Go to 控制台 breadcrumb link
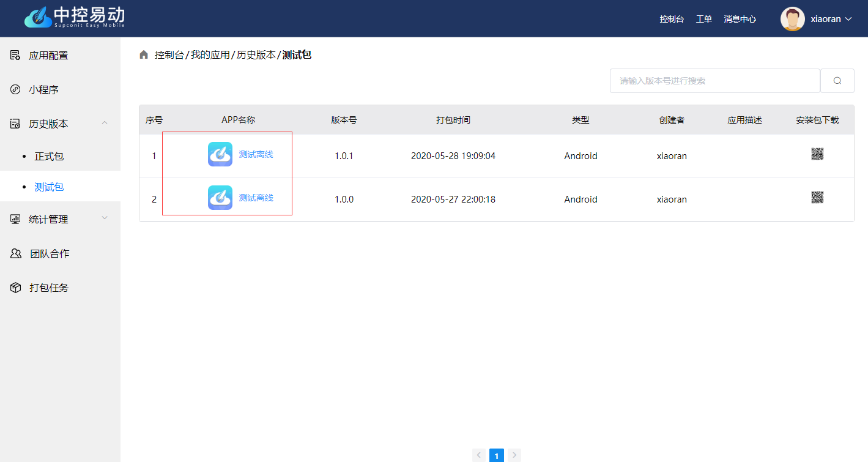The width and height of the screenshot is (868, 462). pos(169,55)
